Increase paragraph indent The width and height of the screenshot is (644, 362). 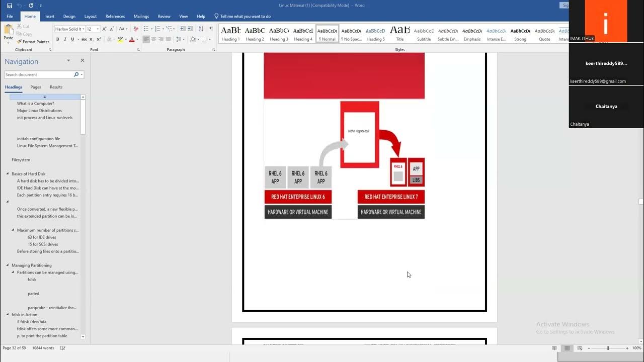click(191, 29)
